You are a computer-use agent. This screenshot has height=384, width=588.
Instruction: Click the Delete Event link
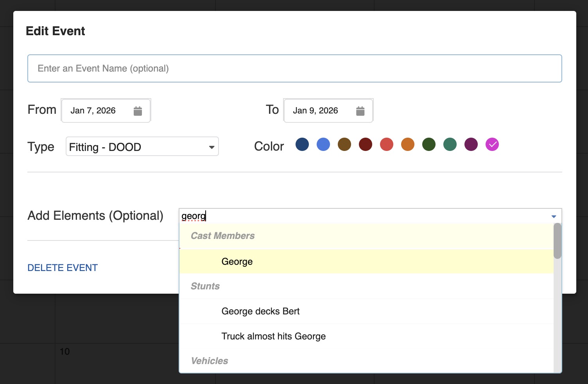point(63,268)
